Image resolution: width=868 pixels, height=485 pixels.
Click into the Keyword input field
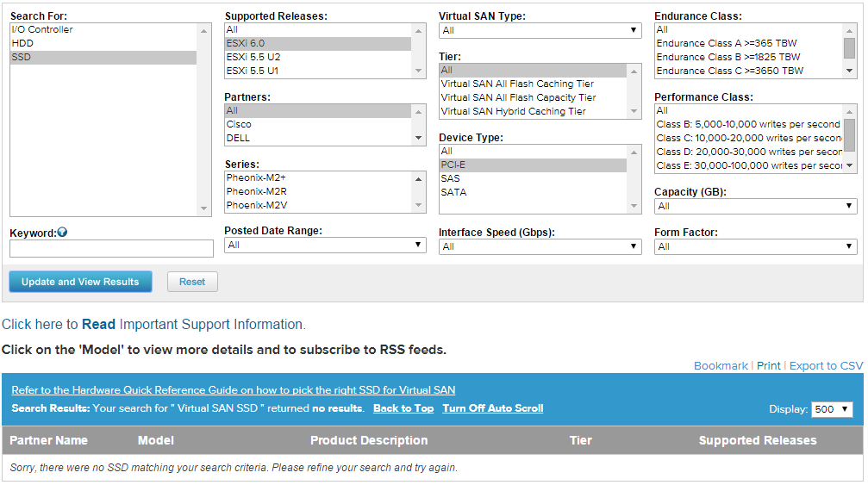[111, 248]
